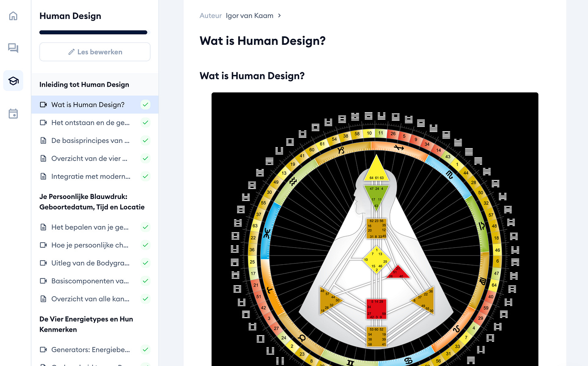Image resolution: width=588 pixels, height=366 pixels.
Task: Open the Home icon in left rail
Action: 13,16
